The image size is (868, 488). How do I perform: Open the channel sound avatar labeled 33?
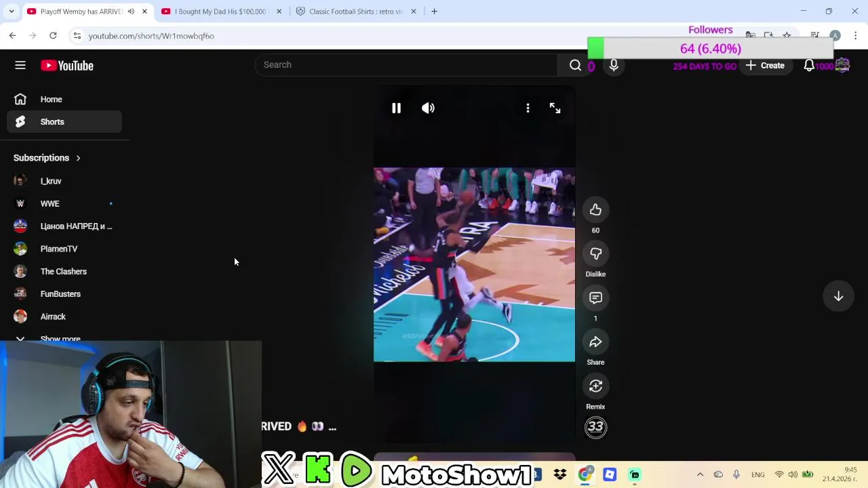pos(595,427)
